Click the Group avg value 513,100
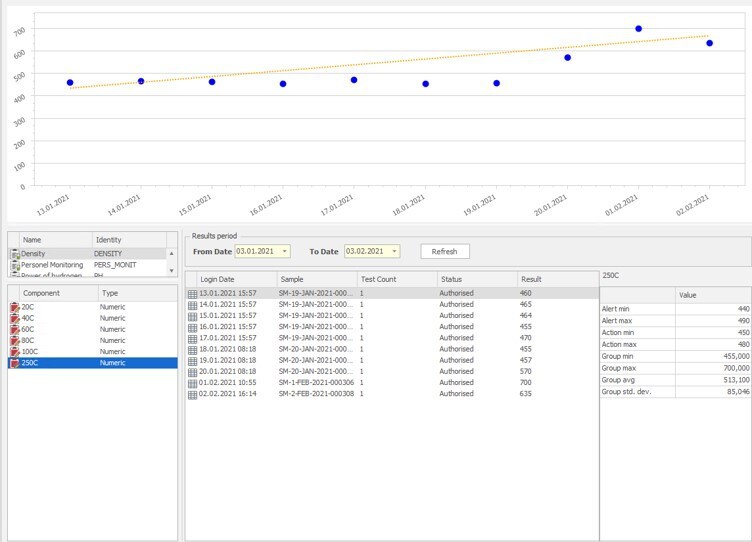This screenshot has height=542, width=752. click(736, 380)
